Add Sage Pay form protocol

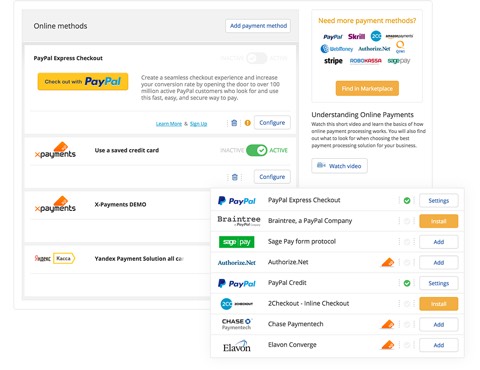click(x=438, y=242)
